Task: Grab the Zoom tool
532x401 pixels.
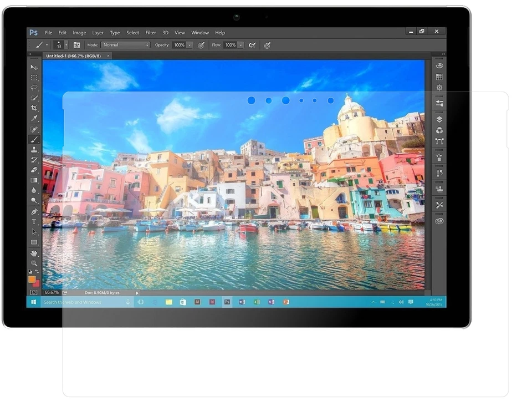Action: tap(34, 263)
